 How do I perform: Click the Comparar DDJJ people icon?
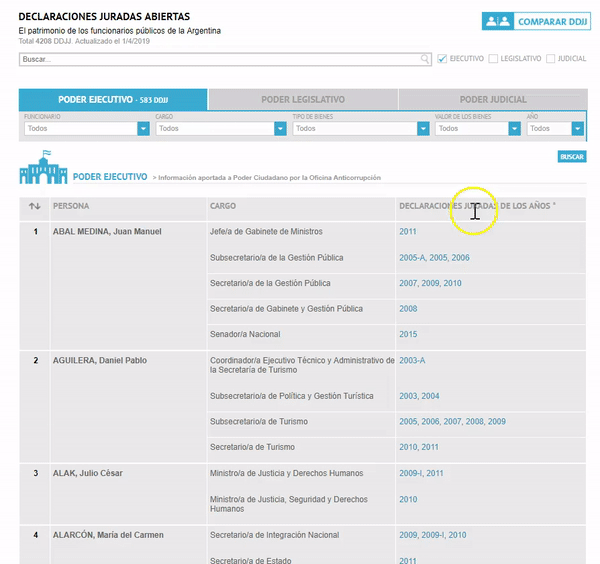point(497,21)
